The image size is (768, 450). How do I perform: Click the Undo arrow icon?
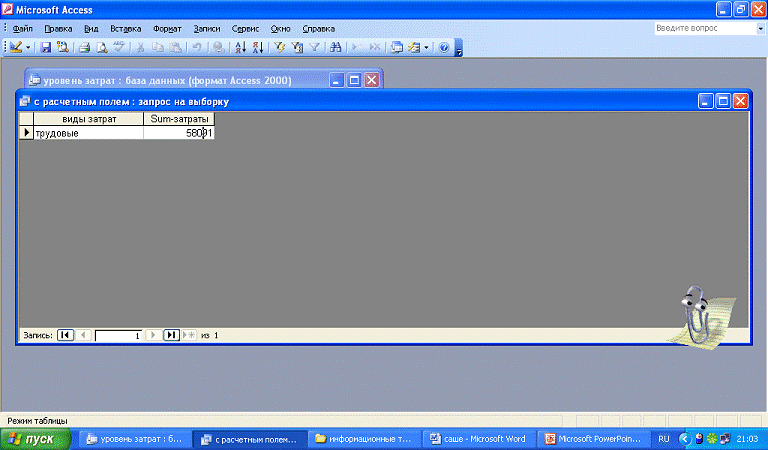[197, 47]
